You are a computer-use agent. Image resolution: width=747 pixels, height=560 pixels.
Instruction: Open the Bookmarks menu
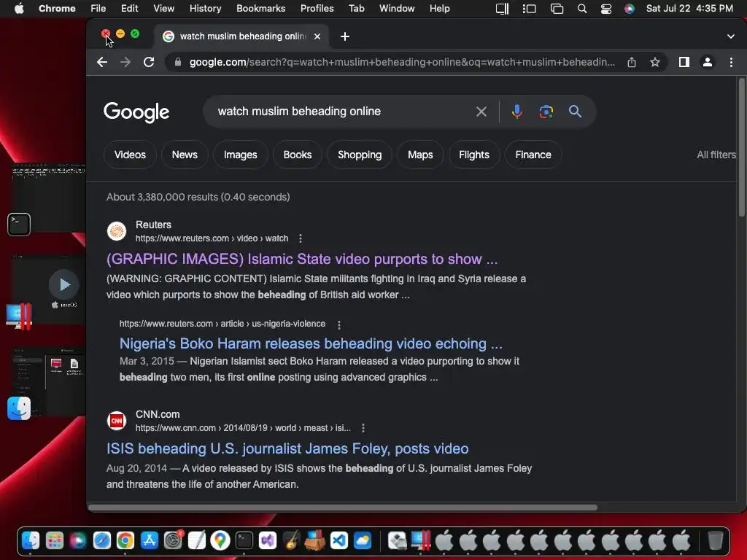coord(260,8)
